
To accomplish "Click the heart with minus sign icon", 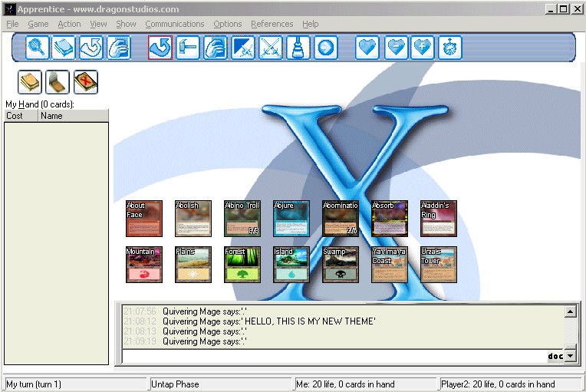I will 396,48.
